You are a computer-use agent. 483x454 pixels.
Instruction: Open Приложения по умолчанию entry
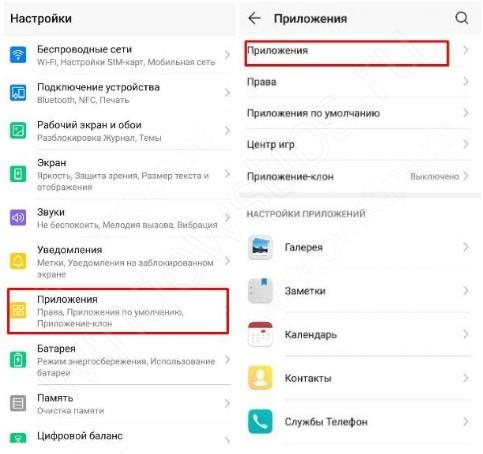click(x=358, y=113)
